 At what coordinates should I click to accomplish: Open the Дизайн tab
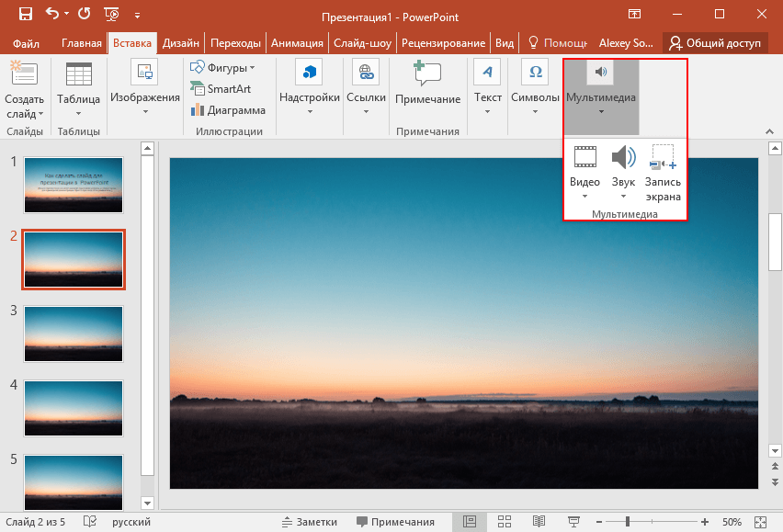point(182,43)
